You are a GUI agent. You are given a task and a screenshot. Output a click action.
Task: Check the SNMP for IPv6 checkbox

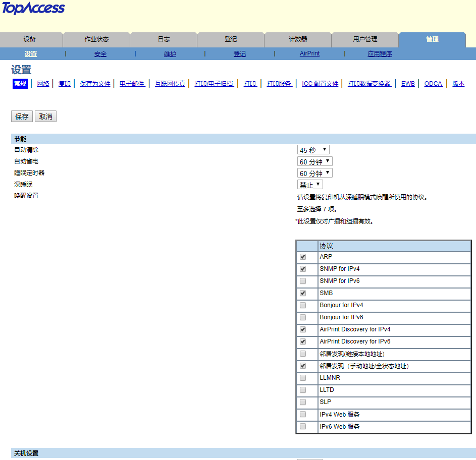(x=303, y=281)
